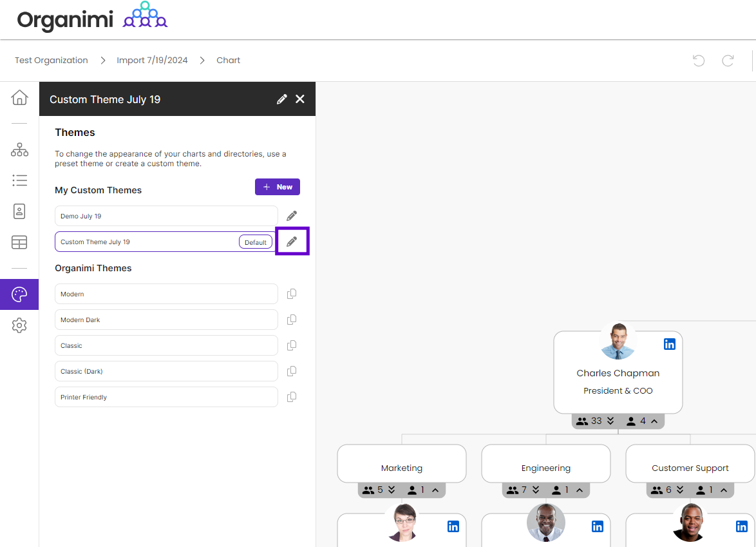Close the Custom Theme July 19 panel
This screenshot has width=756, height=547.
pyautogui.click(x=300, y=99)
